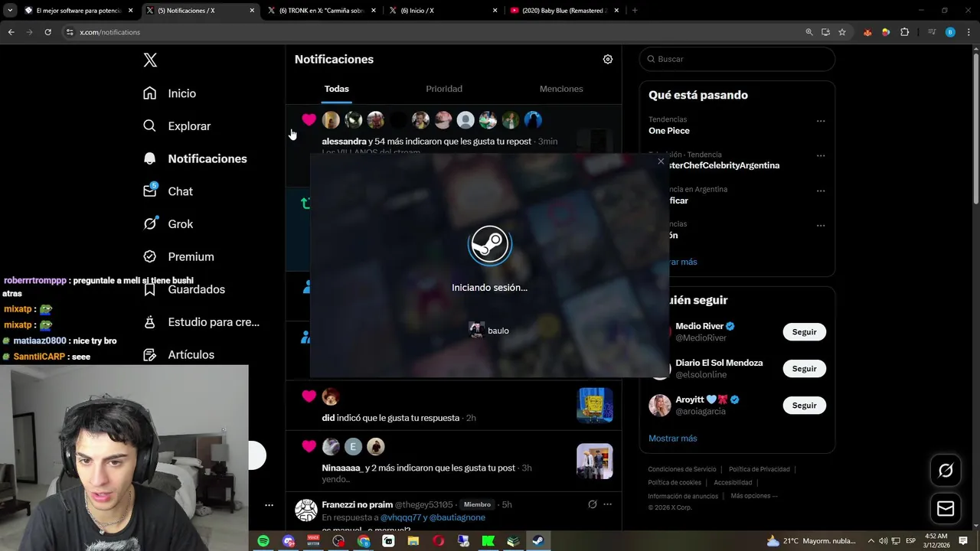Image resolution: width=980 pixels, height=551 pixels.
Task: Open account menu three dots
Action: 269,505
